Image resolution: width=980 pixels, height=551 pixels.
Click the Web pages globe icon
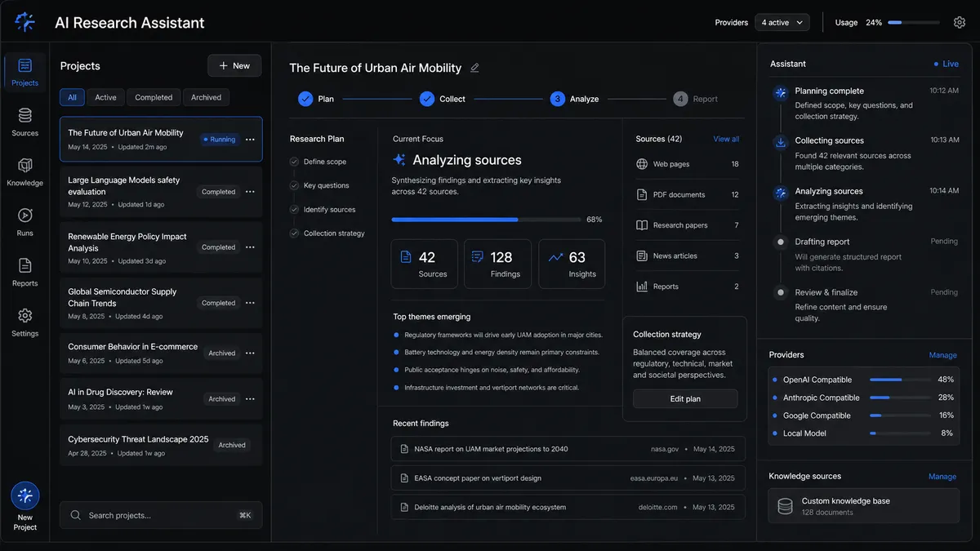click(642, 164)
